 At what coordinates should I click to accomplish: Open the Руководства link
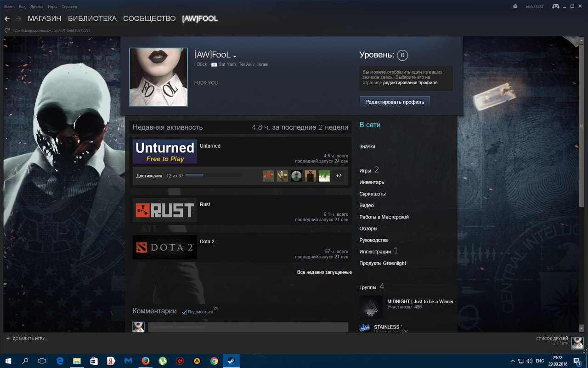tap(373, 240)
